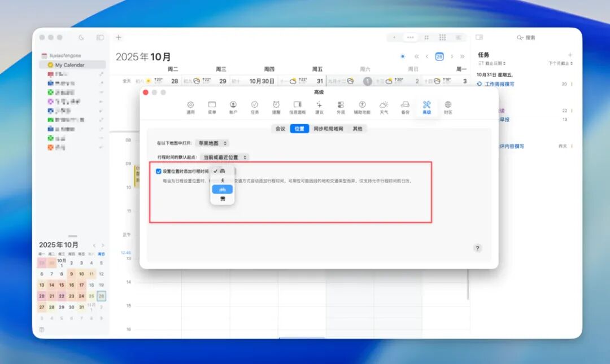Uncheck 设置位置时添加行程时间 checkbox
This screenshot has height=364, width=610.
click(158, 171)
